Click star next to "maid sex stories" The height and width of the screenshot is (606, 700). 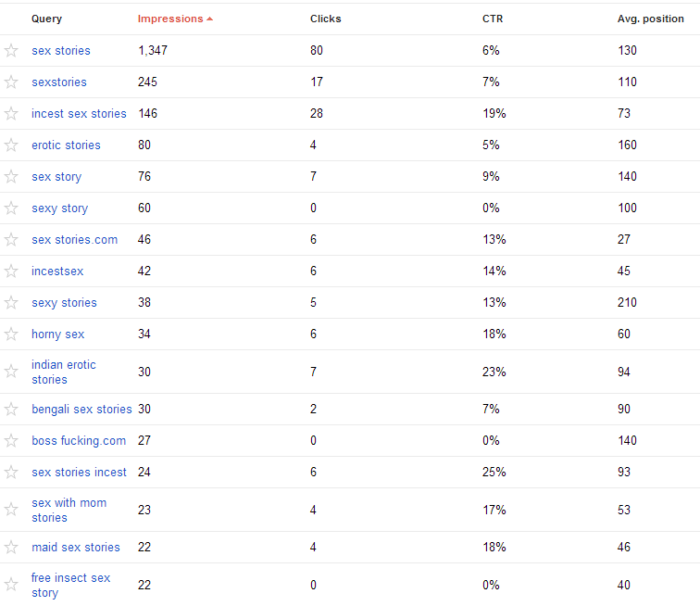[x=11, y=548]
